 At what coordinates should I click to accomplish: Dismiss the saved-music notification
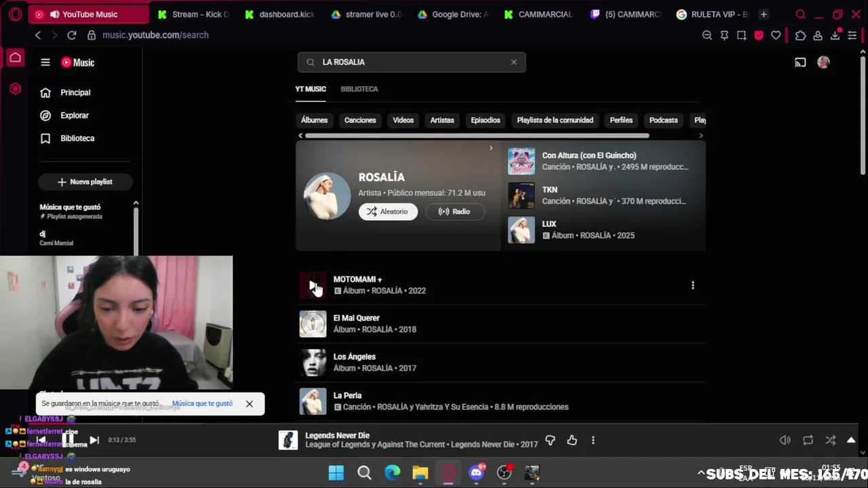tap(249, 403)
